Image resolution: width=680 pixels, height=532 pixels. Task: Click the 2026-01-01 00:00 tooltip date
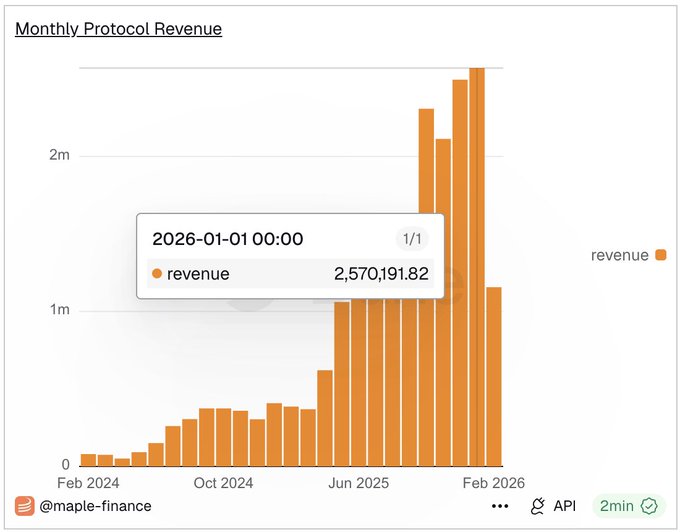(228, 239)
